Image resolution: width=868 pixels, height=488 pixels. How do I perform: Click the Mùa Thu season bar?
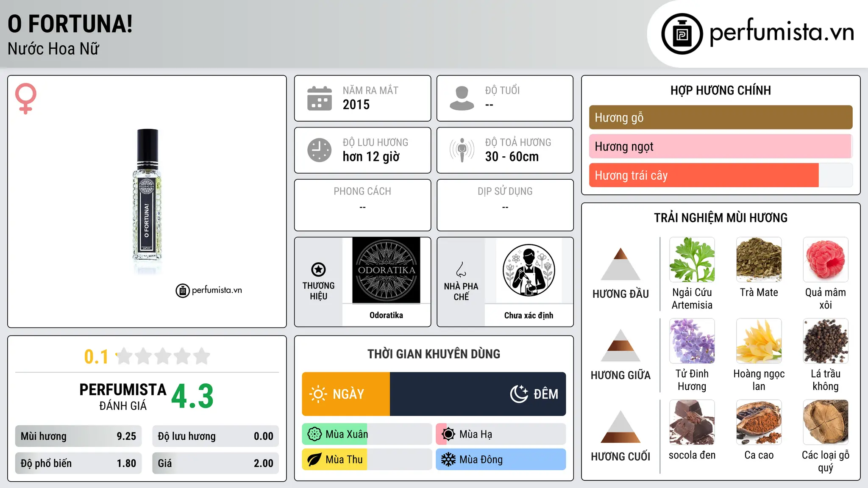point(367,460)
